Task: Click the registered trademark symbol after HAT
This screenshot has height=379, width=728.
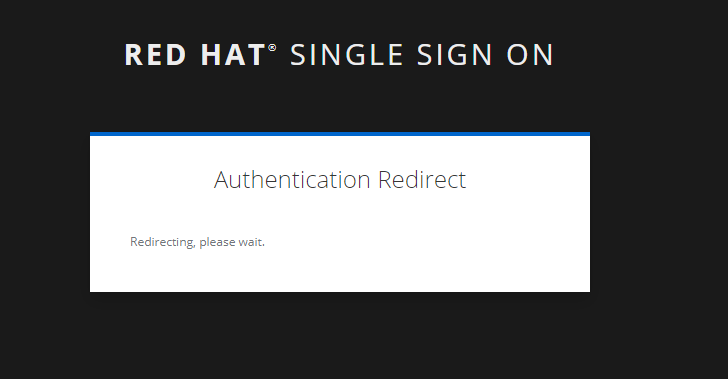Action: (272, 48)
